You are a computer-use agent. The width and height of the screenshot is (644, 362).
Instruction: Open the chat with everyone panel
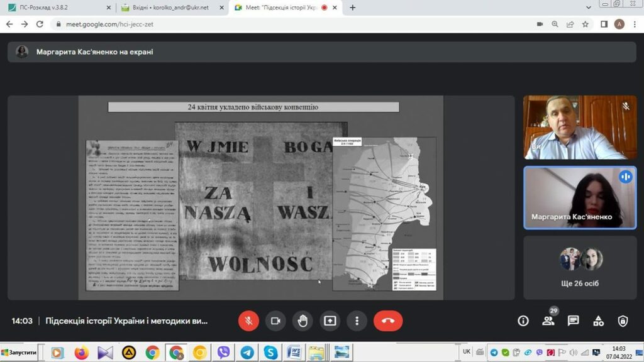(573, 321)
